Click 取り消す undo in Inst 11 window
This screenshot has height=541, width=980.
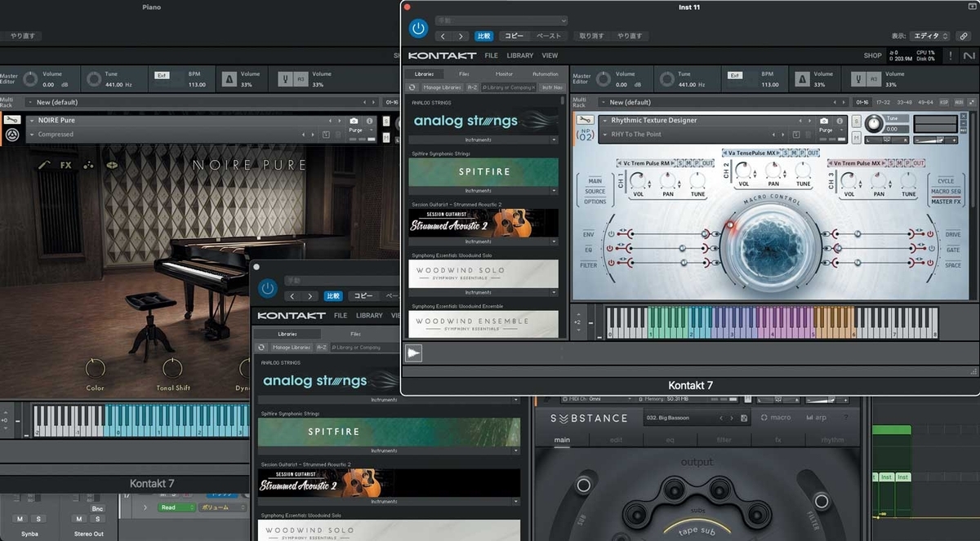pyautogui.click(x=591, y=36)
